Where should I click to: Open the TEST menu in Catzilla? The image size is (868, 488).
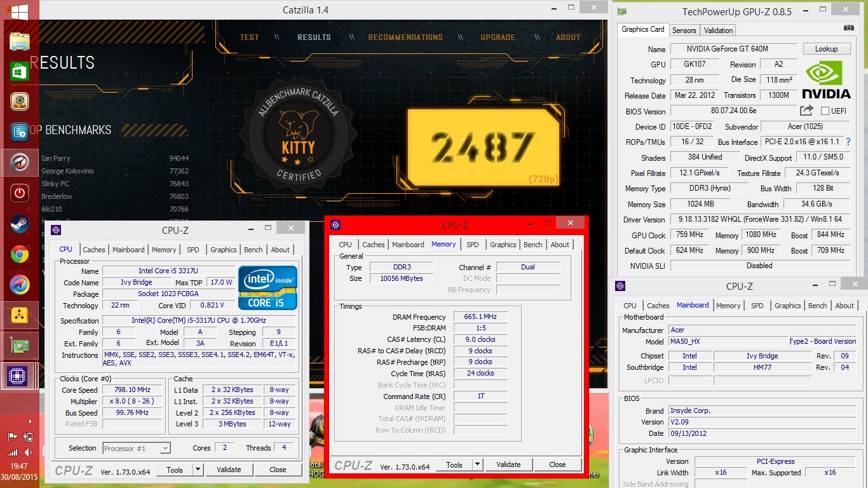[x=249, y=37]
